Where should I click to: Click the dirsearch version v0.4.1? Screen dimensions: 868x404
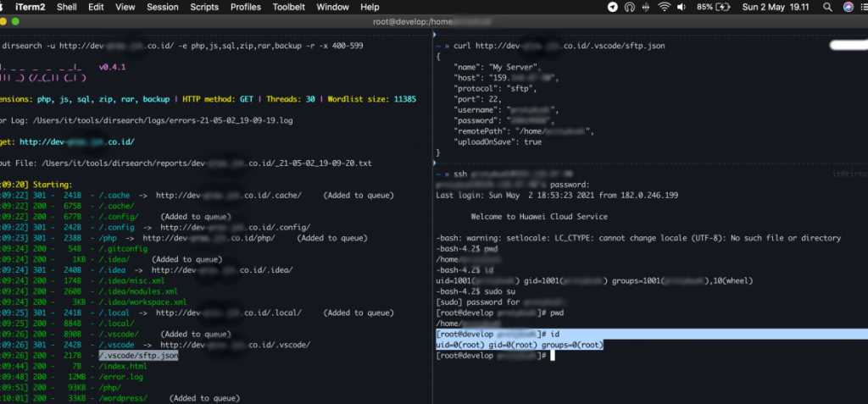pos(113,67)
